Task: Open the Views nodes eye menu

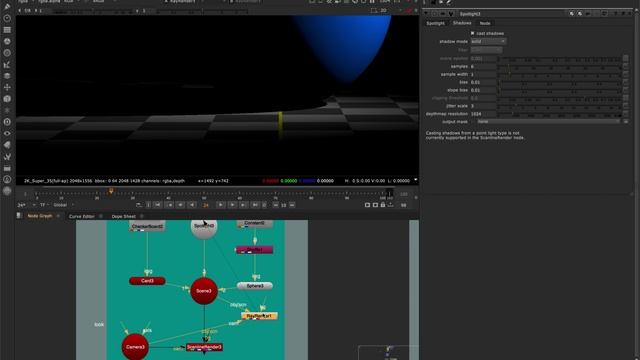Action: click(7, 133)
